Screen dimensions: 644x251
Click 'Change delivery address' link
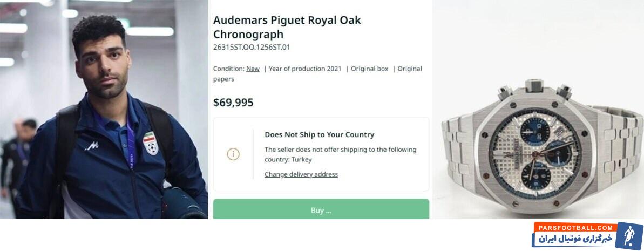tap(301, 174)
